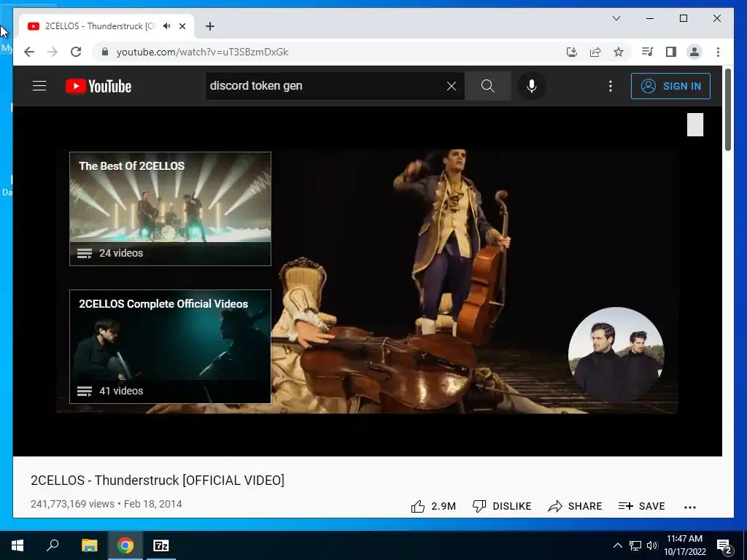The width and height of the screenshot is (747, 560).
Task: Show hidden tray icons chevron
Action: 617,545
